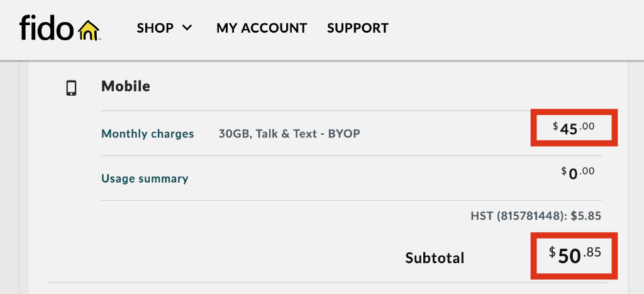Viewport: 644px width, 294px height.
Task: Click the fido wordmark logo
Action: coord(47,28)
